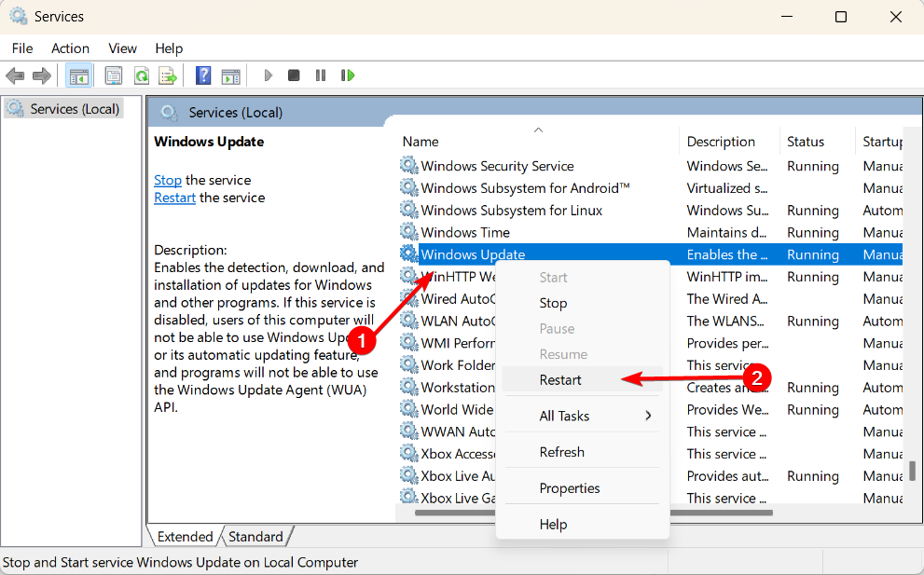Select the Windows Subsystem for Android™ name
924x575 pixels.
pyautogui.click(x=526, y=188)
